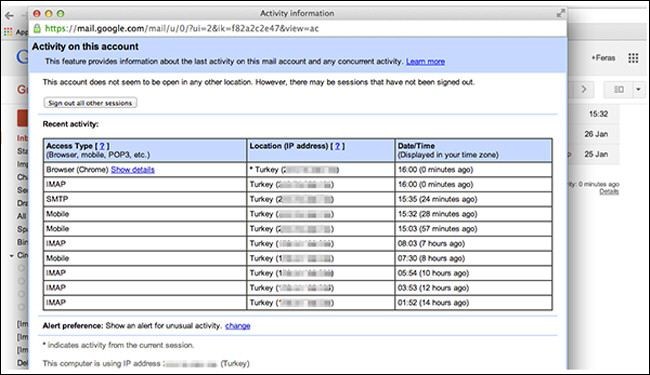The height and width of the screenshot is (375, 650).
Task: Click Show details link for Browser (Chrome)
Action: pos(133,169)
